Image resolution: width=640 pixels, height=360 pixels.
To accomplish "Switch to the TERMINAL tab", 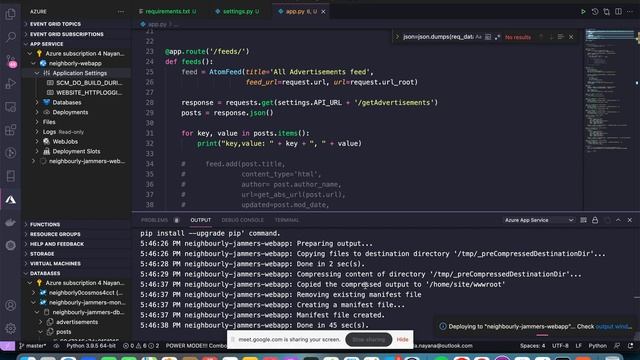I will 287,220.
